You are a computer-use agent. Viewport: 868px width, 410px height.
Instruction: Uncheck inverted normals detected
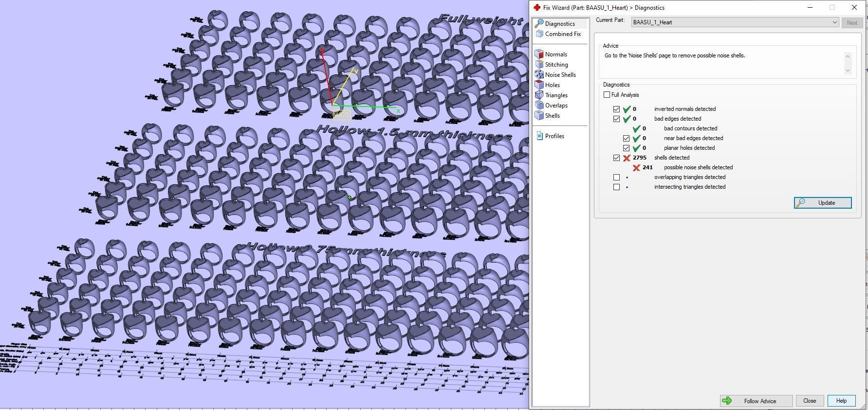point(617,109)
